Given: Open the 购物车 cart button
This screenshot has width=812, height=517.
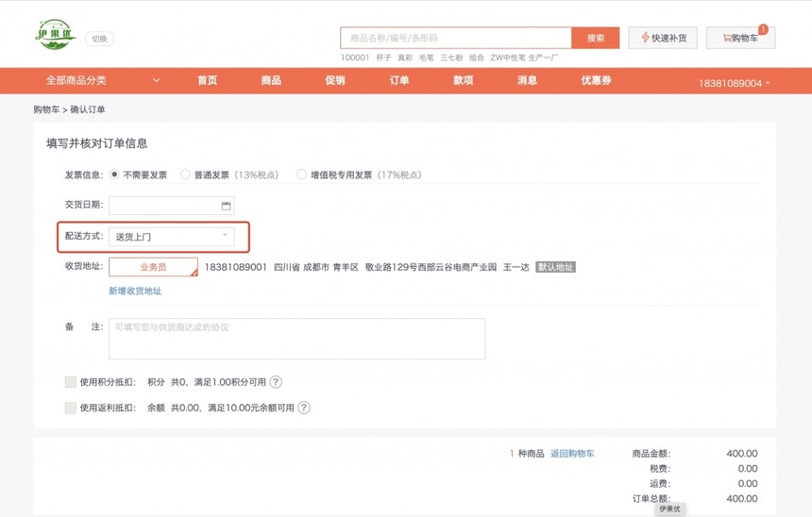Looking at the screenshot, I should [x=740, y=38].
